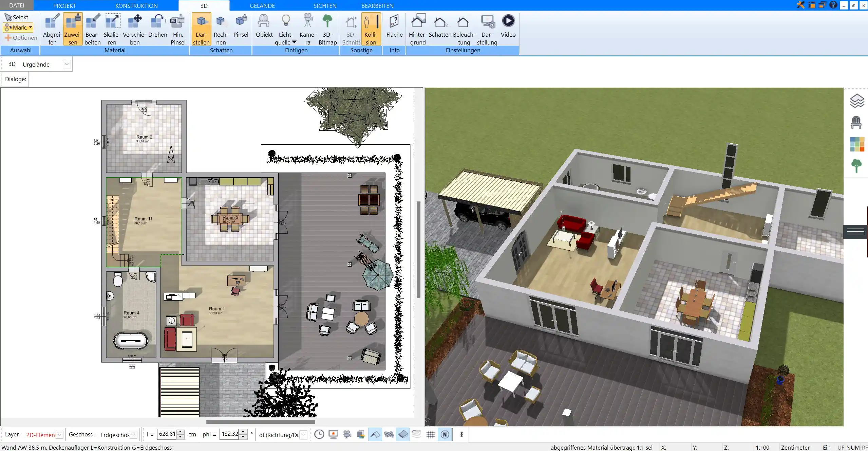Open the plants tree catalog in sidebar
Screen dimensions: 868x451
(x=856, y=166)
